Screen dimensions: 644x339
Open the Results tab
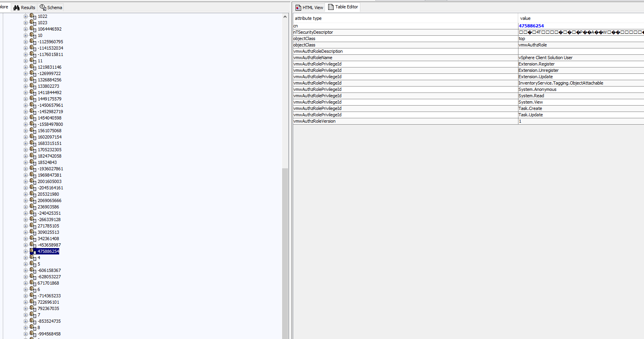point(24,8)
